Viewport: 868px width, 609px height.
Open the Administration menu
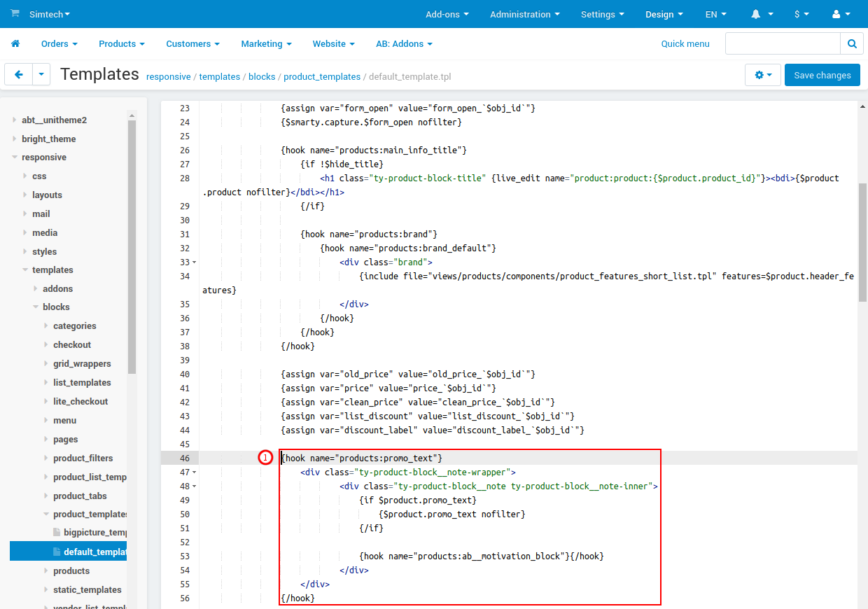524,14
